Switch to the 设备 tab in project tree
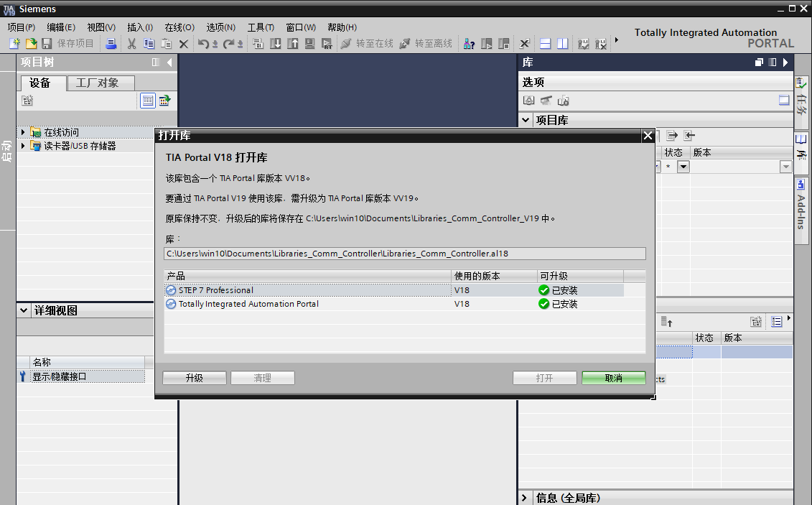 pyautogui.click(x=44, y=83)
